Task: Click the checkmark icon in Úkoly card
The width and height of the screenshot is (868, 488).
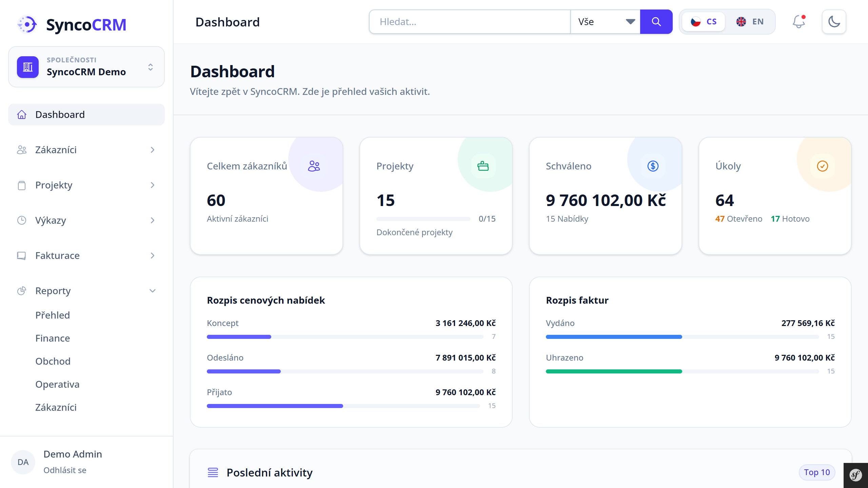Action: [822, 166]
